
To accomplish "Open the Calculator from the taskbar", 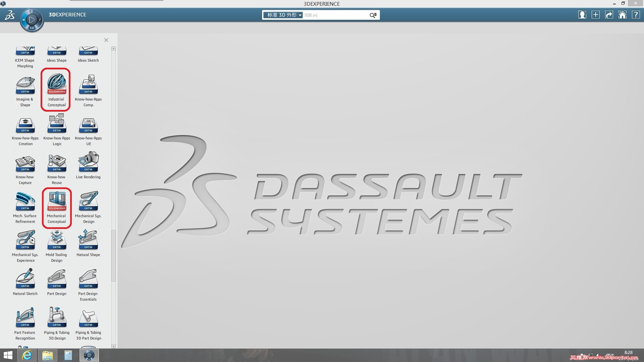I will [68, 355].
